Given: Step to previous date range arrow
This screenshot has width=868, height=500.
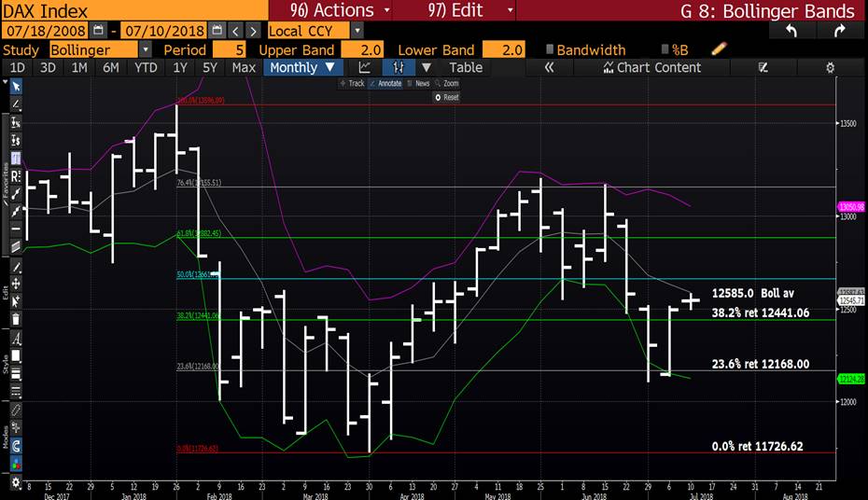Looking at the screenshot, I should pos(236,31).
